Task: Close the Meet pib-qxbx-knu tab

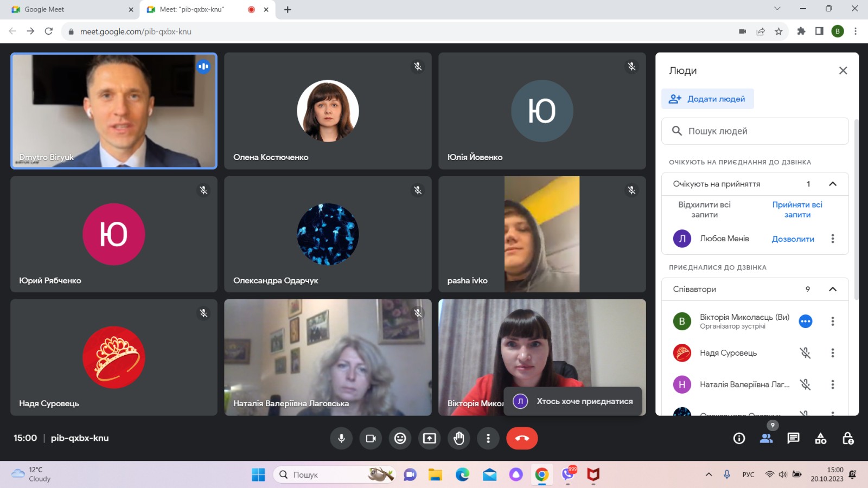Action: (x=266, y=9)
